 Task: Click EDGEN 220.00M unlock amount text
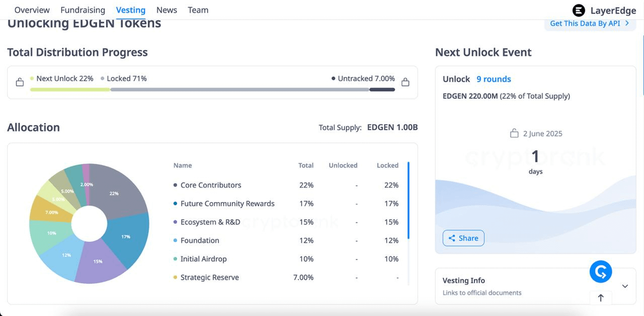(470, 96)
